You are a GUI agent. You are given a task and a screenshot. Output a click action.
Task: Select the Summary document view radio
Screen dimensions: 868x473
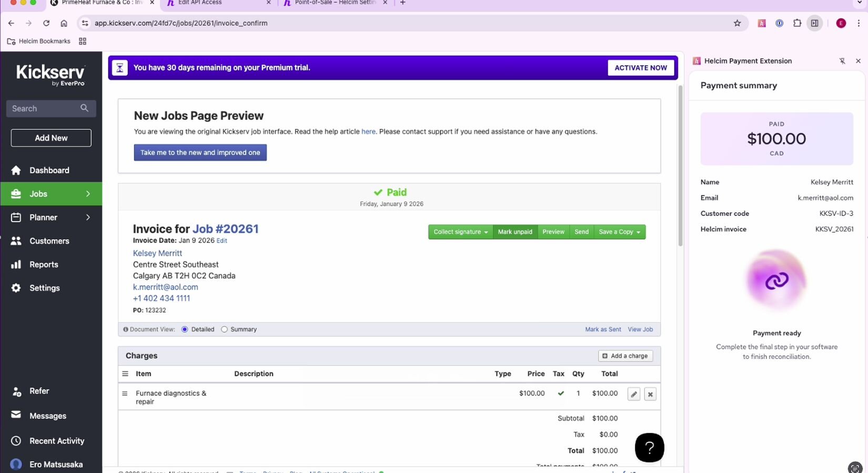(x=225, y=330)
